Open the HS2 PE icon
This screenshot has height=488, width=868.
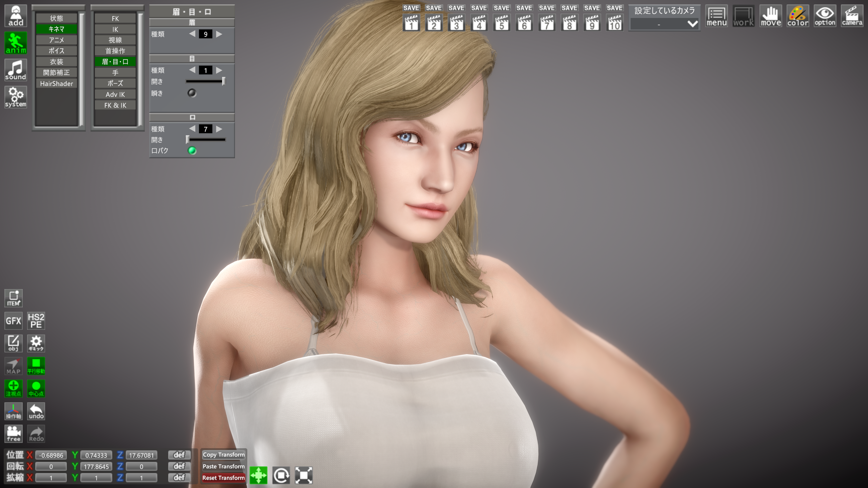(x=36, y=321)
